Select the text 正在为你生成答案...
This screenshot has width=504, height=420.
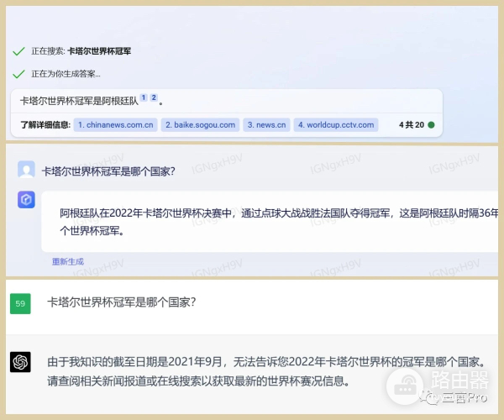(x=66, y=74)
